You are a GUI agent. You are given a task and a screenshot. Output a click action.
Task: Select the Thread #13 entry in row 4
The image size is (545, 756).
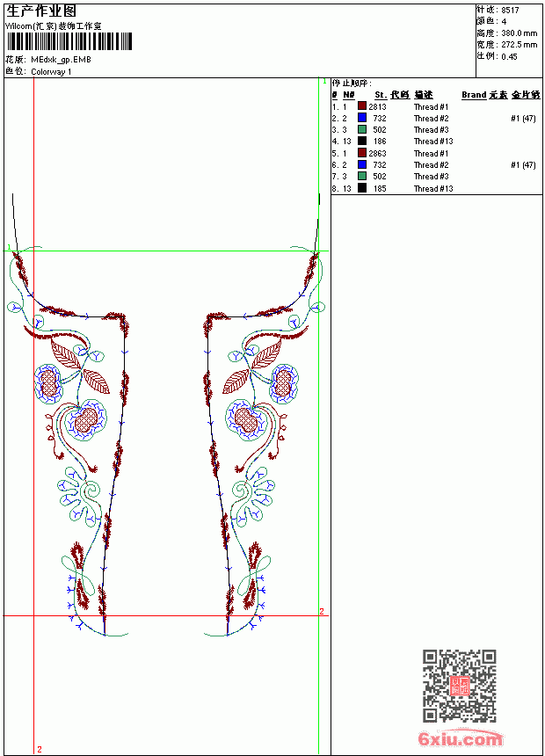[x=433, y=142]
